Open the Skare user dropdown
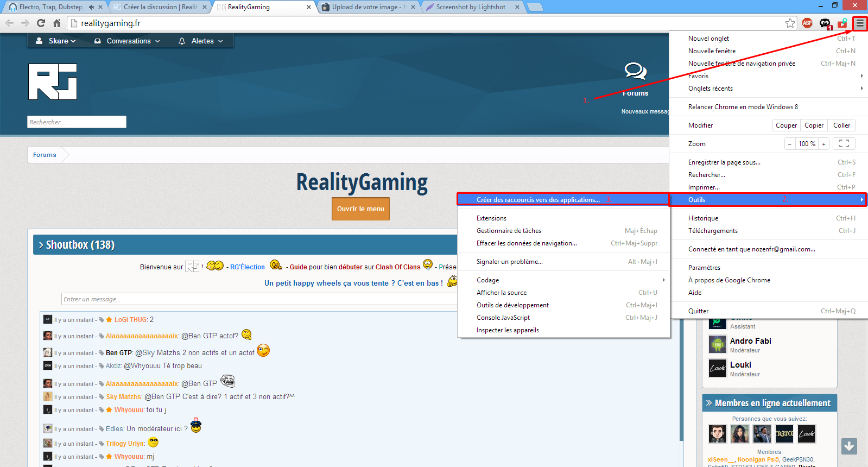Screen dimensions: 868x467 [x=56, y=41]
